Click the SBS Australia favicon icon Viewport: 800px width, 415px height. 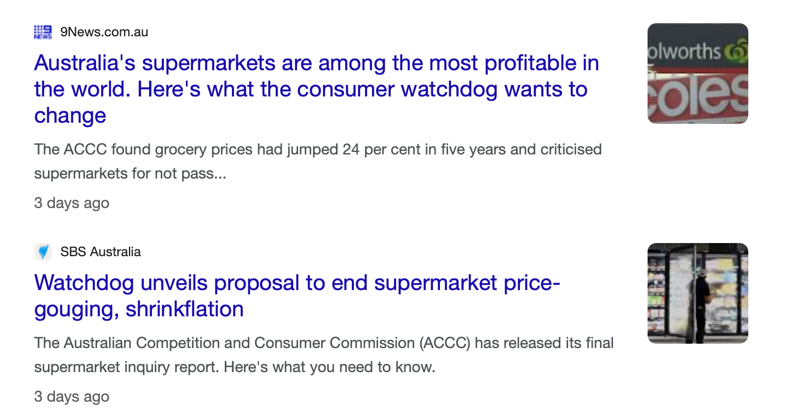(x=43, y=251)
